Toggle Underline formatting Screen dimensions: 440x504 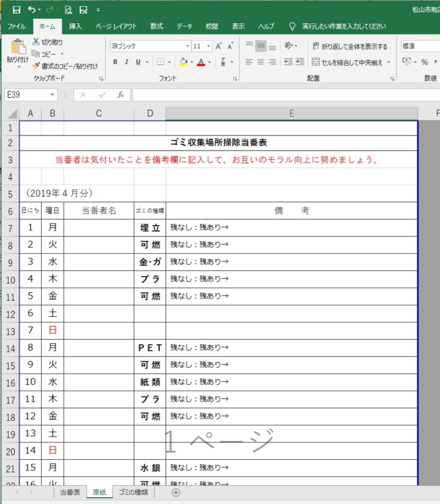(x=138, y=62)
